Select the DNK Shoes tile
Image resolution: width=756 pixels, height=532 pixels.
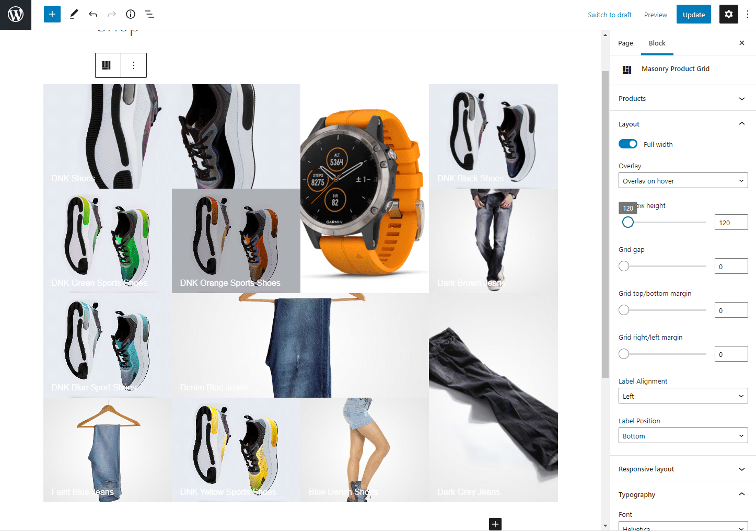[172, 136]
